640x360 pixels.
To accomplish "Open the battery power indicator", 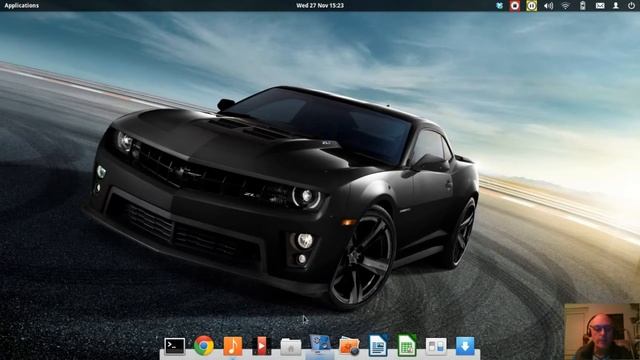I will tap(582, 6).
